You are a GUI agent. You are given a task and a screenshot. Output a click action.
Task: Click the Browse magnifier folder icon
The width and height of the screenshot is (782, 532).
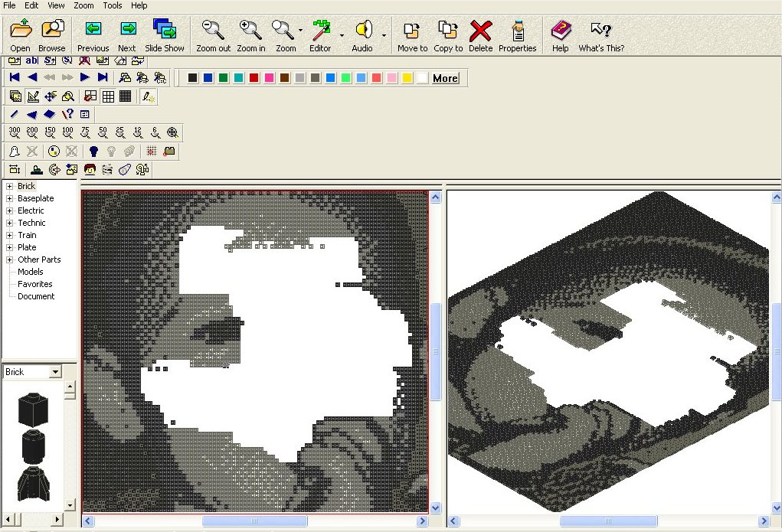[x=52, y=29]
